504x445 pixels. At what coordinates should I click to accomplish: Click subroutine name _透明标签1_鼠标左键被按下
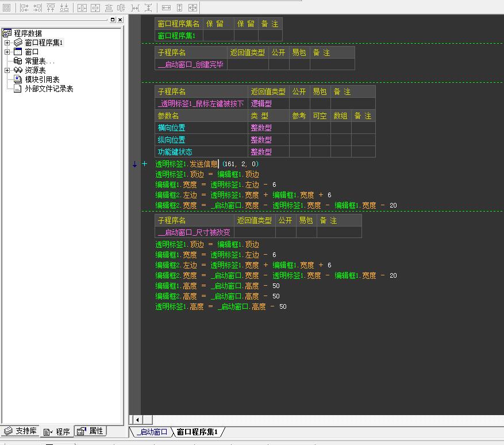coord(201,103)
